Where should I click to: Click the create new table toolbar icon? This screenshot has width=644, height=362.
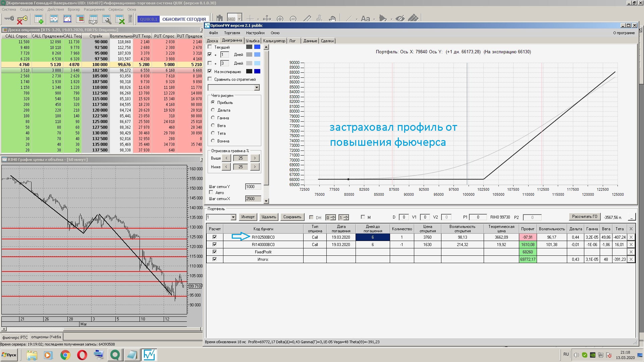click(39, 19)
